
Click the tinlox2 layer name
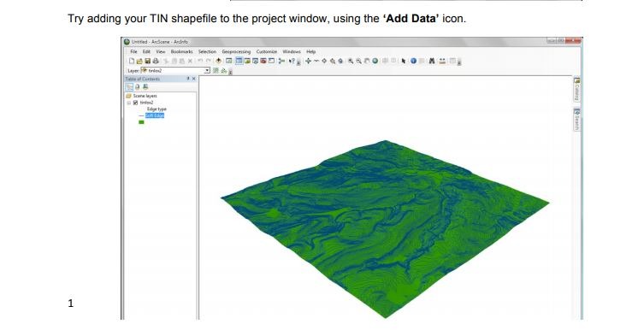pyautogui.click(x=146, y=103)
